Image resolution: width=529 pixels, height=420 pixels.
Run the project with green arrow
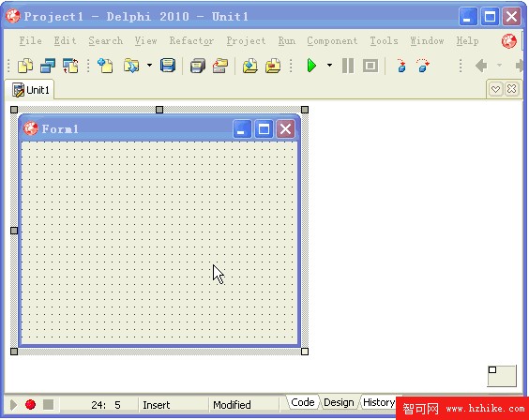pyautogui.click(x=311, y=66)
